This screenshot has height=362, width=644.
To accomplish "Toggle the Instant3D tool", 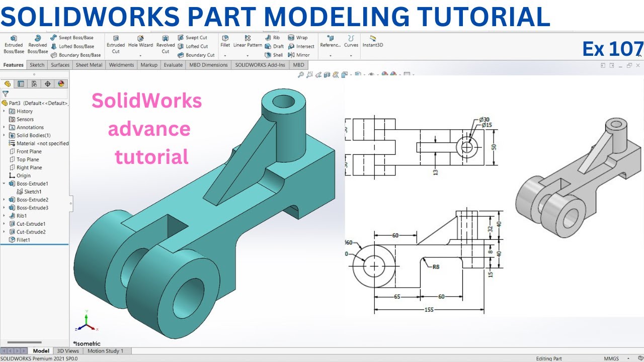I will coord(373,41).
